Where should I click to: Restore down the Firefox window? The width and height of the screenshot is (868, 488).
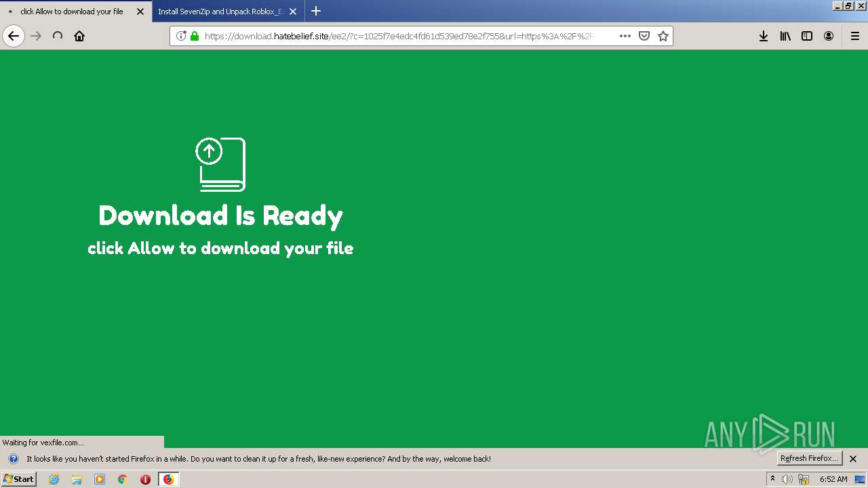pos(849,5)
